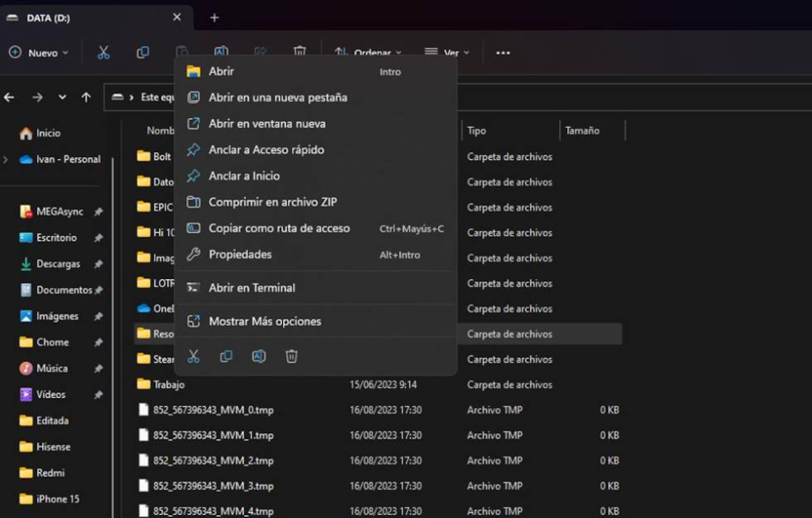Select the Trabajo folder in the list
The width and height of the screenshot is (812, 518).
(x=168, y=385)
